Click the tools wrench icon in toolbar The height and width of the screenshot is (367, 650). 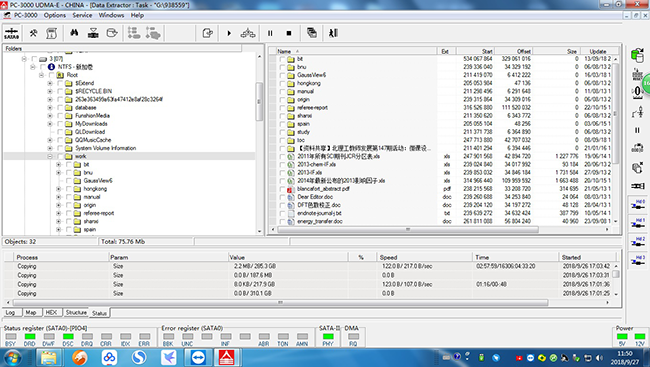pos(33,33)
